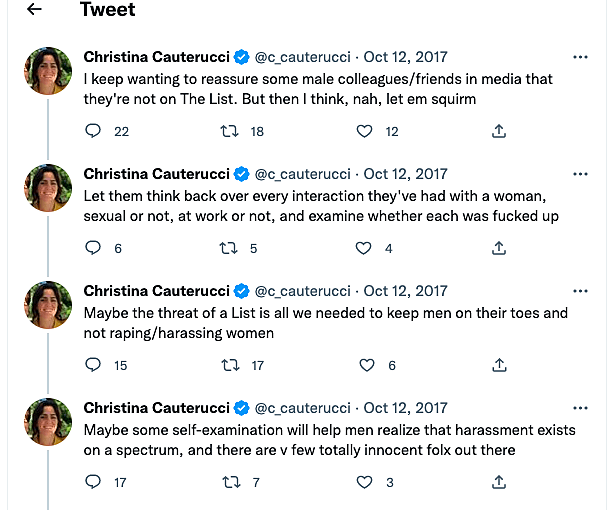611x510 pixels.
Task: Open more options on the third tweet
Action: (x=580, y=291)
